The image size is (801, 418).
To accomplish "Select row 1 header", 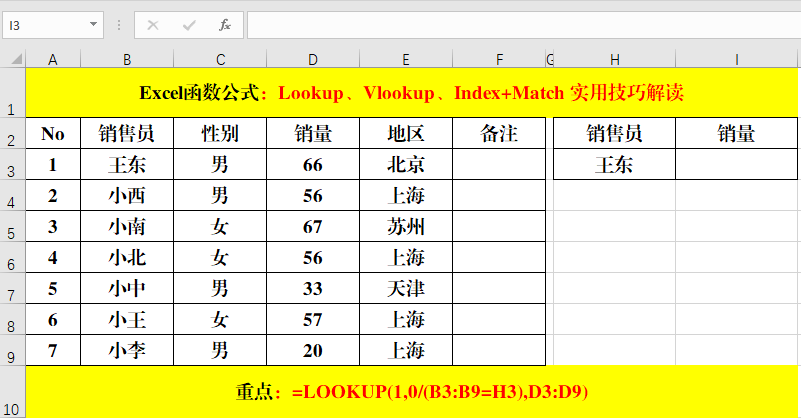I will coord(12,93).
